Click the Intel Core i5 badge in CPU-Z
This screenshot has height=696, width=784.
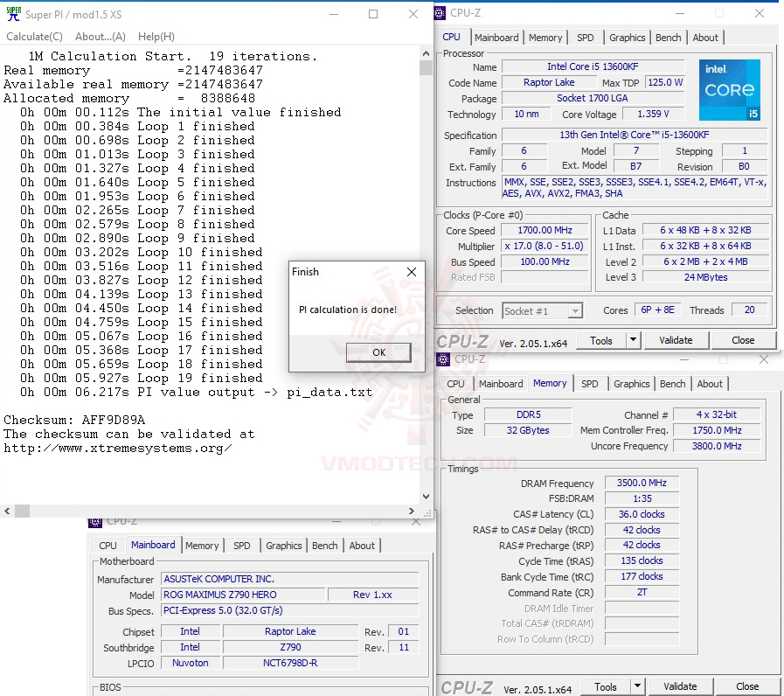pos(729,89)
